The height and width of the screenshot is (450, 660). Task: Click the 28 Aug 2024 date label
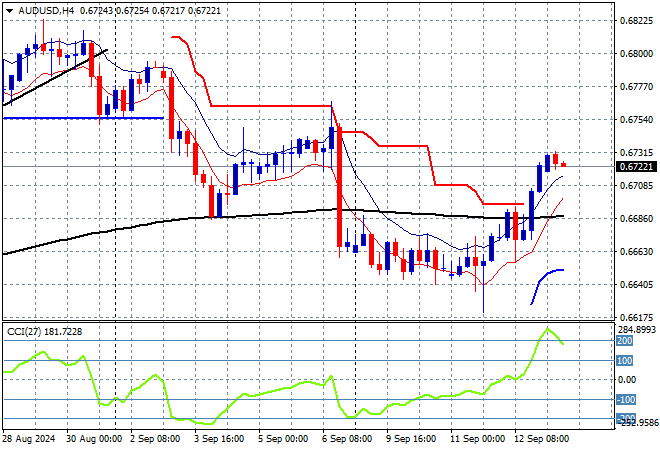coord(29,439)
